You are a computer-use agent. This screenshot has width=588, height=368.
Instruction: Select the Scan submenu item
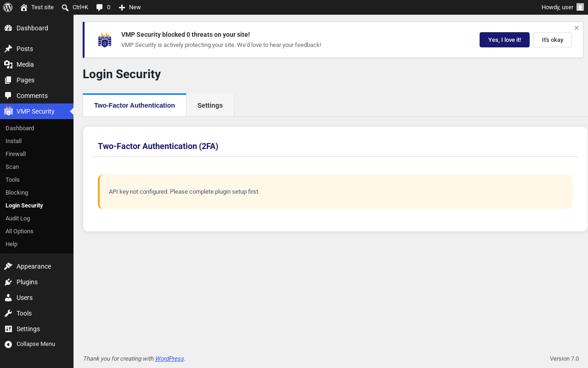12,167
